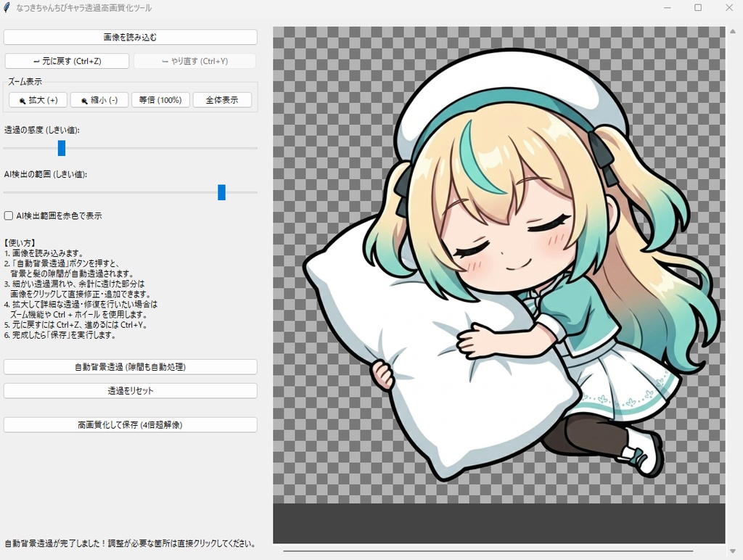
Task: Click the 透過の感度 (しきい値) label
Action: [42, 130]
